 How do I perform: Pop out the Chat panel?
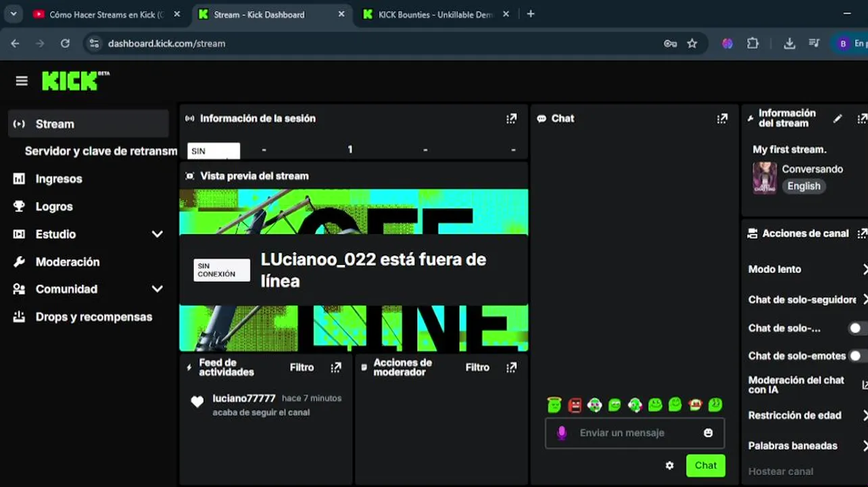pos(722,118)
